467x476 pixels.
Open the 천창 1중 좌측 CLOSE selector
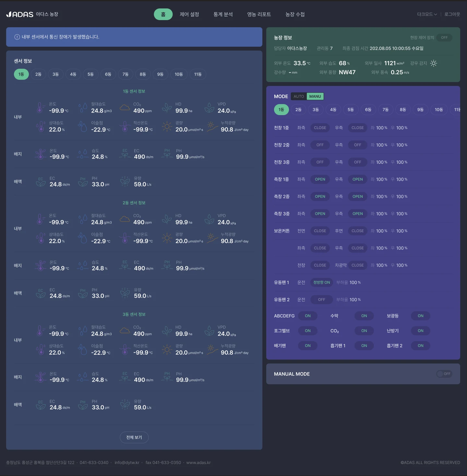(x=320, y=128)
